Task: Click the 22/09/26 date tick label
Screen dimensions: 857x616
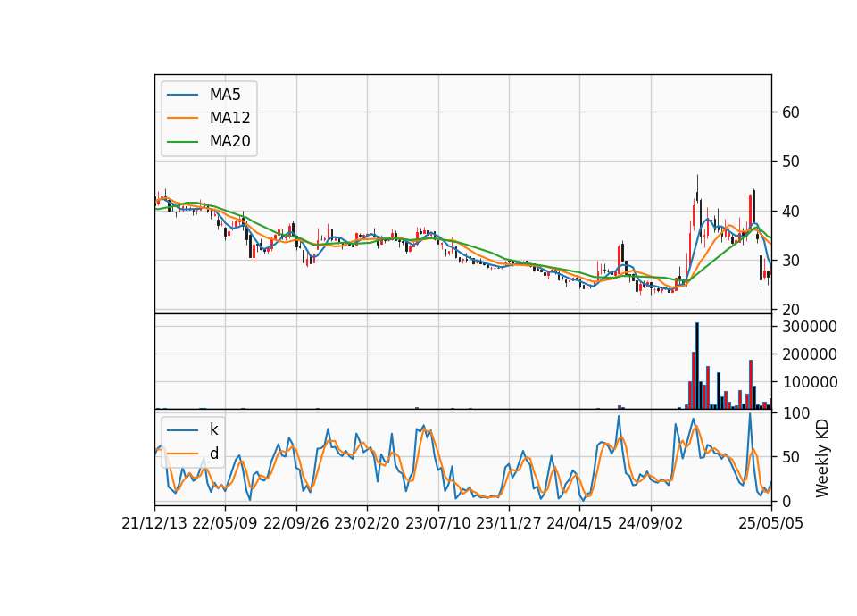Action: pos(296,523)
